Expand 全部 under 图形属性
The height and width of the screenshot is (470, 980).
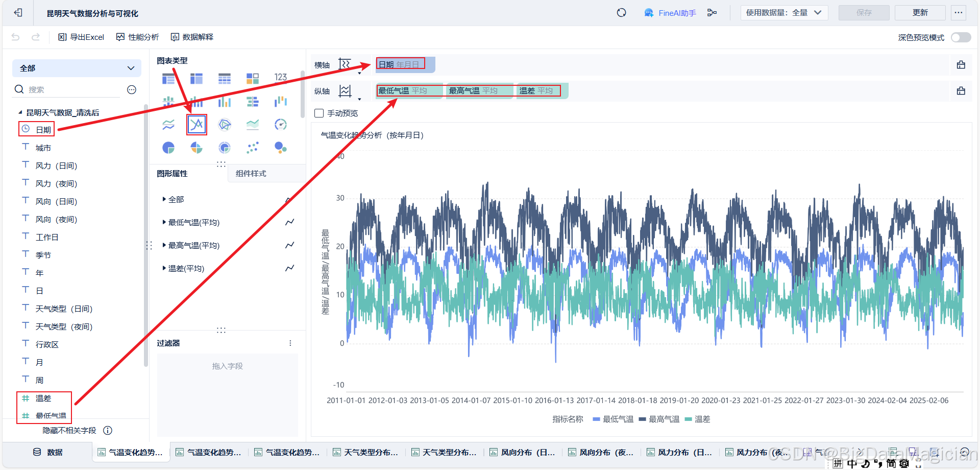pyautogui.click(x=164, y=199)
